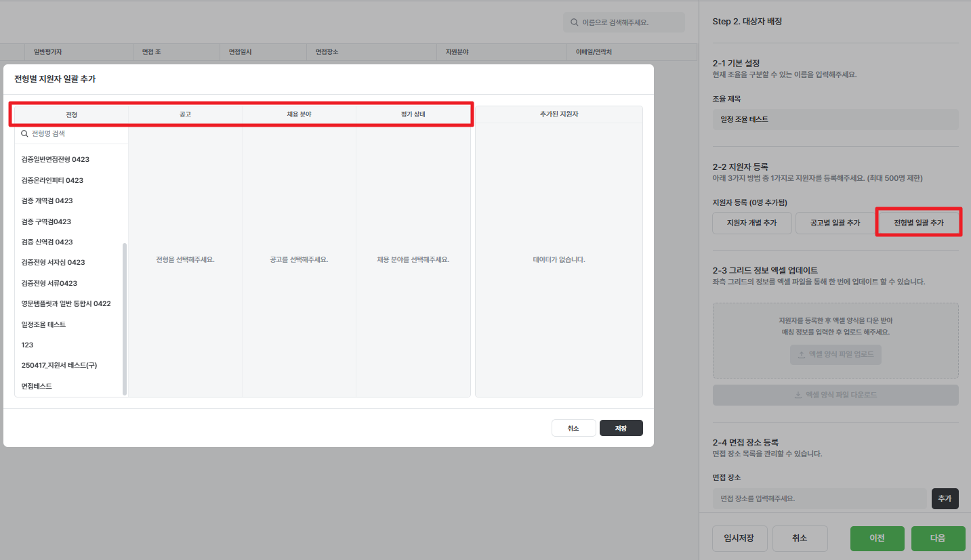Image resolution: width=971 pixels, height=560 pixels.
Task: Click the 전형명 검색 input field
Action: pos(75,134)
